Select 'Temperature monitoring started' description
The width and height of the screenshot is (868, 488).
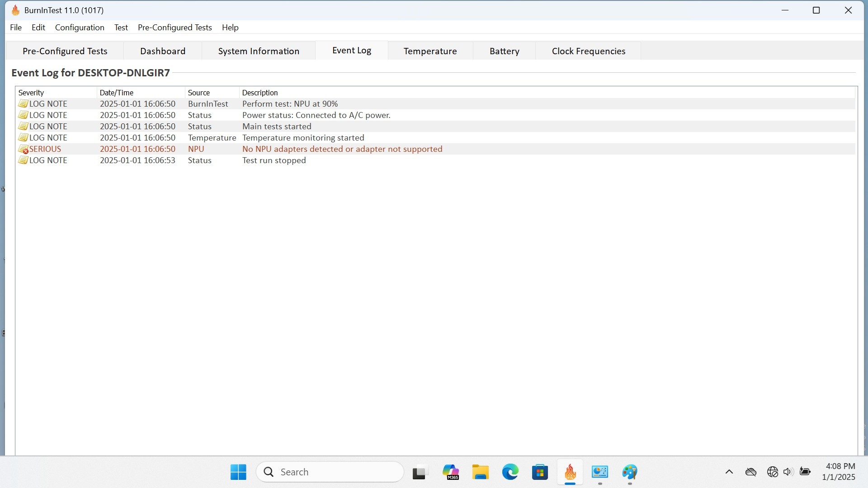[x=303, y=138]
